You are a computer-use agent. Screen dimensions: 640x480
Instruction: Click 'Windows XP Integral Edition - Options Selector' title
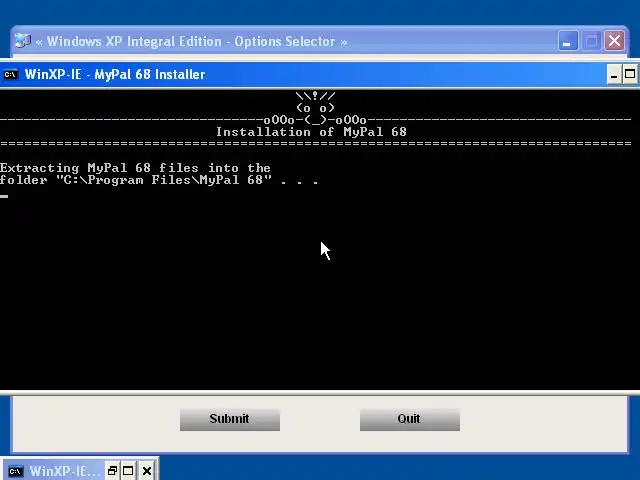pyautogui.click(x=191, y=42)
